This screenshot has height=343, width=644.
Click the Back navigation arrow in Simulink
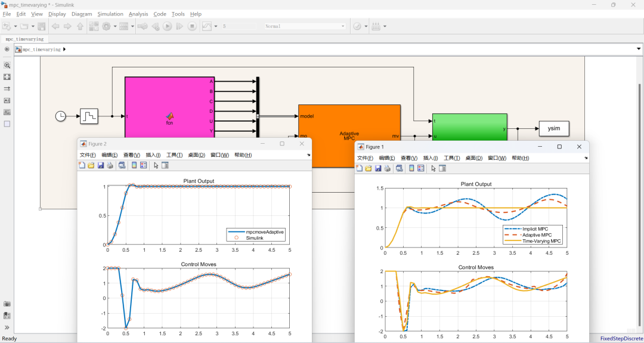[x=55, y=26]
